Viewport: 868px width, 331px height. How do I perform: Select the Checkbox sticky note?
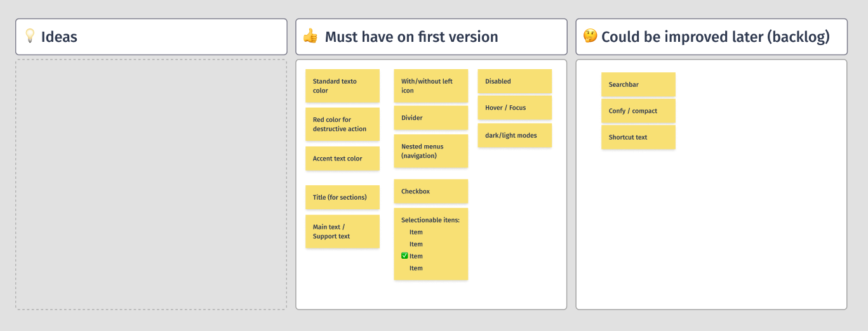click(431, 191)
